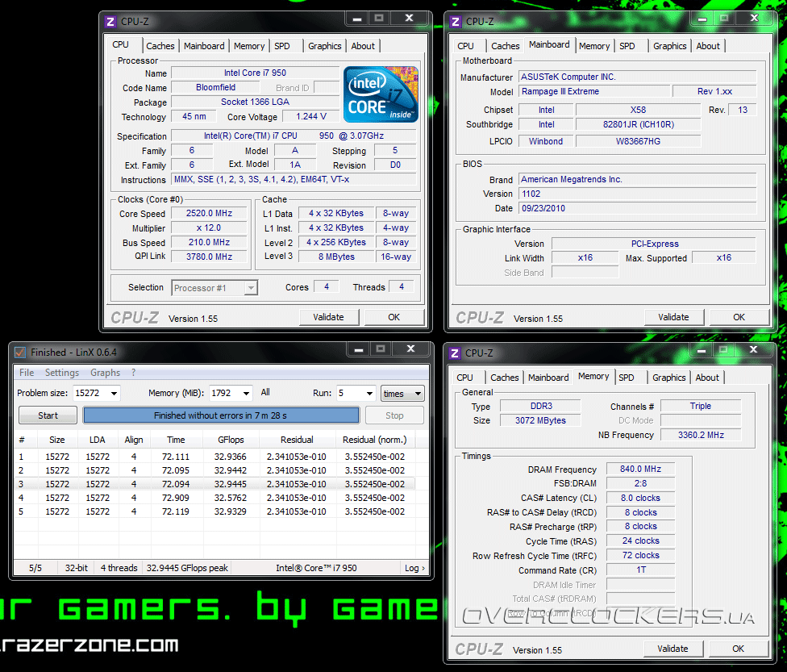This screenshot has height=672, width=787.
Task: Switch to SPD tab in CPU window
Action: click(x=282, y=46)
